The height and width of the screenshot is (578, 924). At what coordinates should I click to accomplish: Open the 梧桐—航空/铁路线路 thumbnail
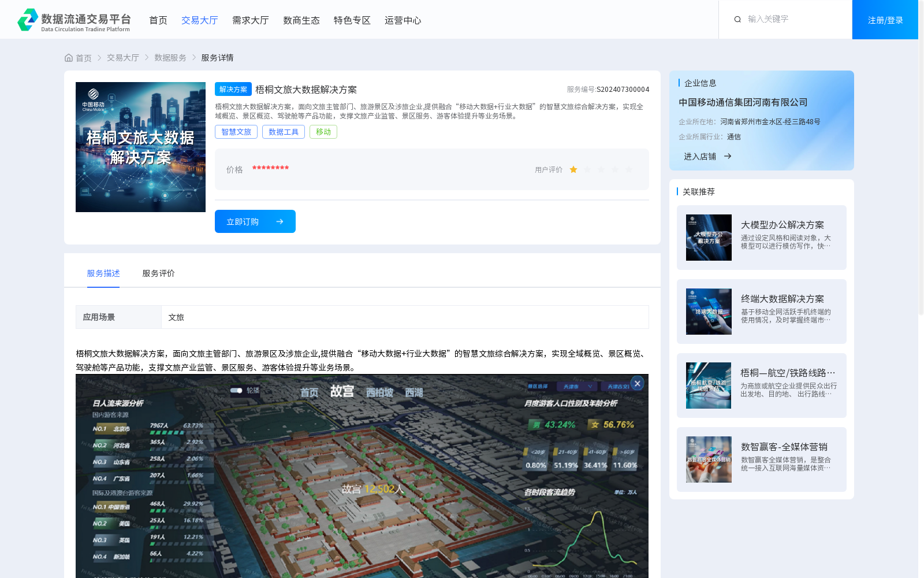709,386
